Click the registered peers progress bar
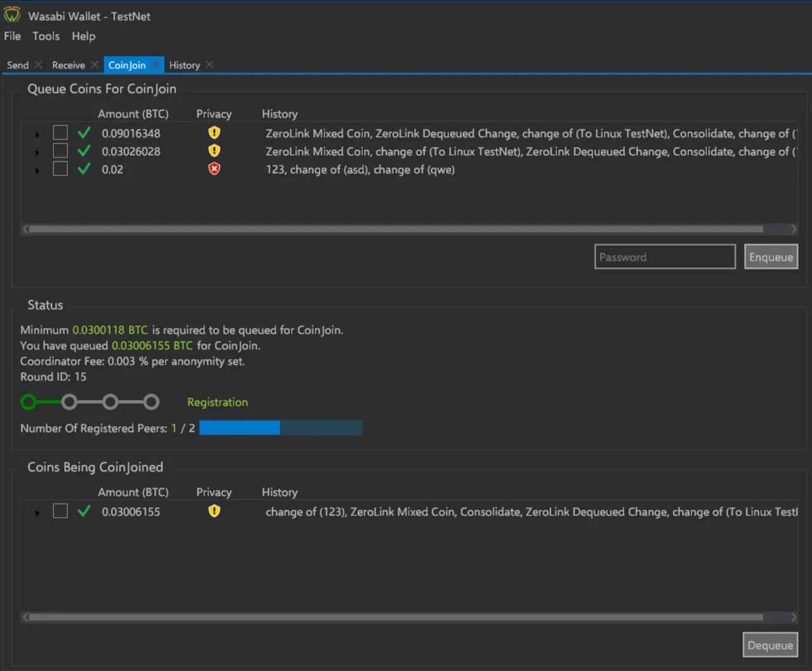Viewport: 812px width, 671px height. coord(281,428)
